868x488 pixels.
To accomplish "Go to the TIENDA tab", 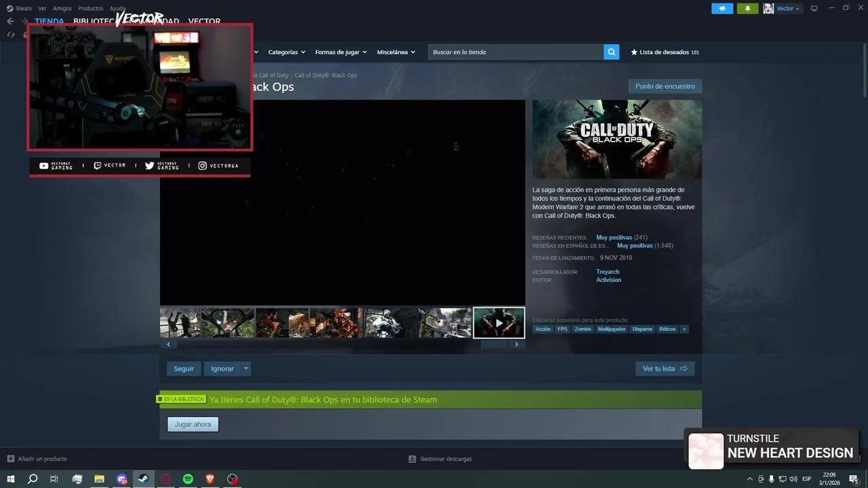I will (50, 21).
